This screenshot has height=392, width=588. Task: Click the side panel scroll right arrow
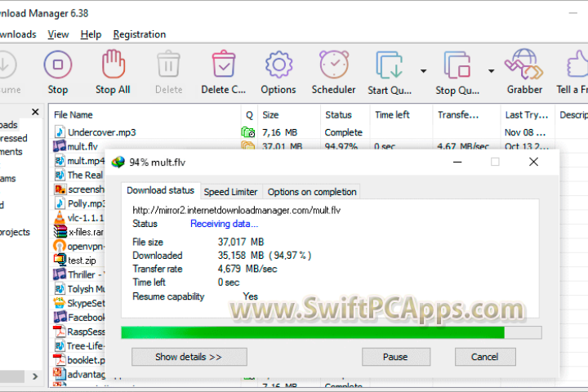click(35, 376)
